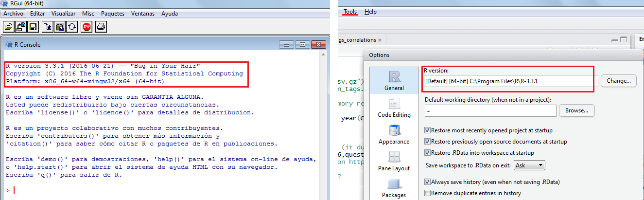Open the Ayuda menu
This screenshot has width=644, height=200.
170,14
